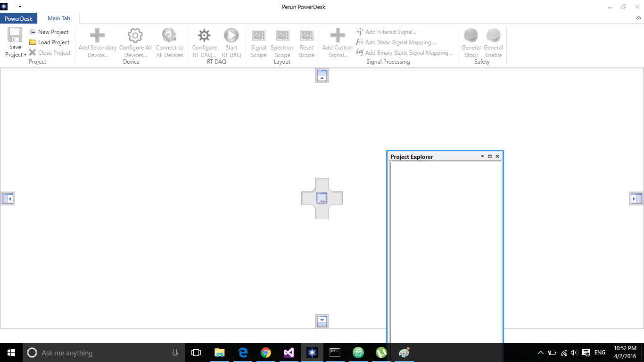644x362 pixels.
Task: Select the Signal Scope layout icon
Action: [258, 35]
